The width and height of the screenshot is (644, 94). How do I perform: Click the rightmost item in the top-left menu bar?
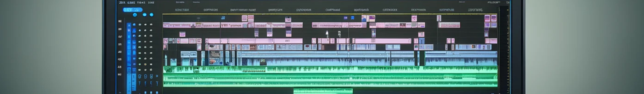click(x=151, y=3)
